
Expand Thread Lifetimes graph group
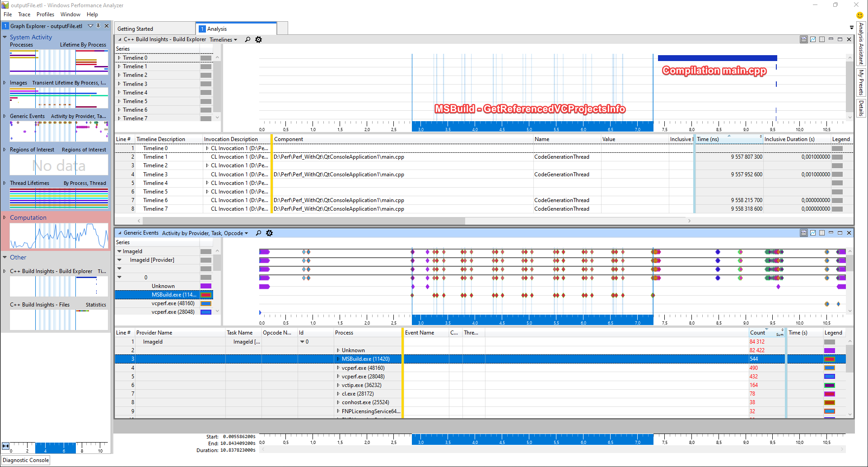pyautogui.click(x=5, y=183)
